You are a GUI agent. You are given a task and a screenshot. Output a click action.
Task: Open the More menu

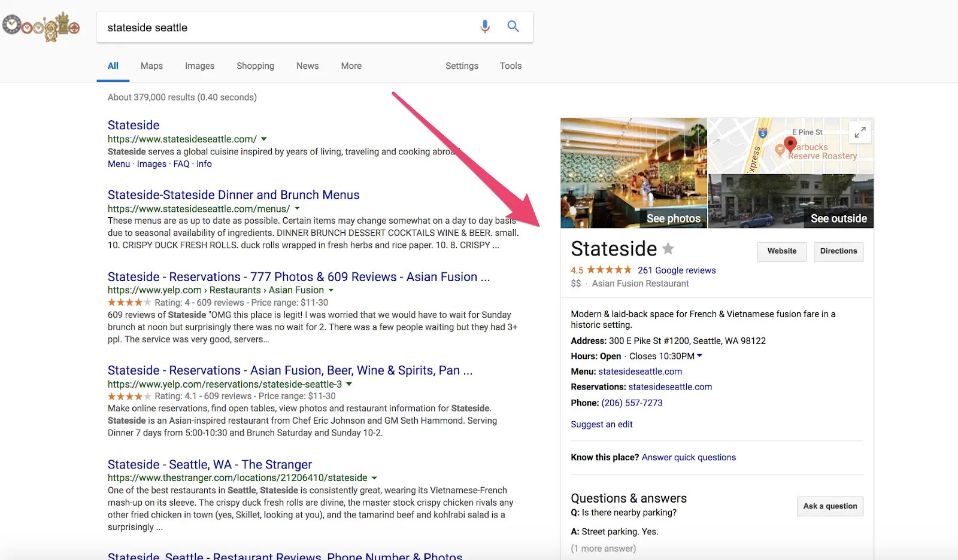pyautogui.click(x=351, y=66)
